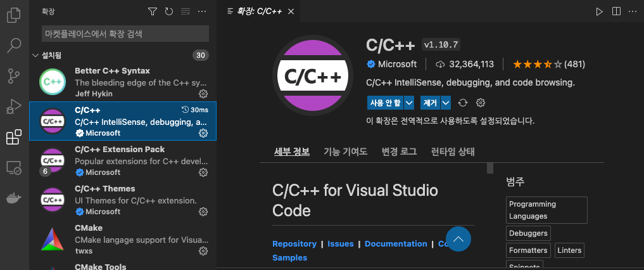Click the 30ms activation time label
The height and width of the screenshot is (270, 644).
point(195,110)
